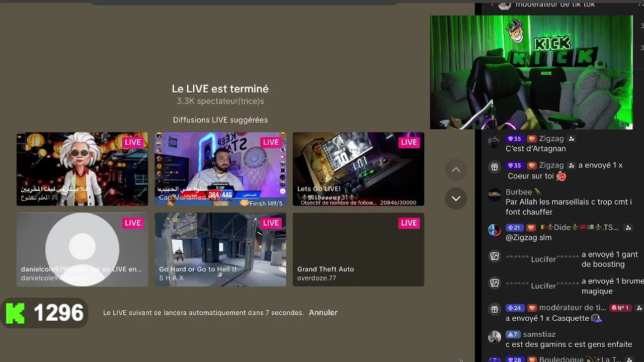Click Dide's avatar next to @Zigzag slm

pos(495,230)
